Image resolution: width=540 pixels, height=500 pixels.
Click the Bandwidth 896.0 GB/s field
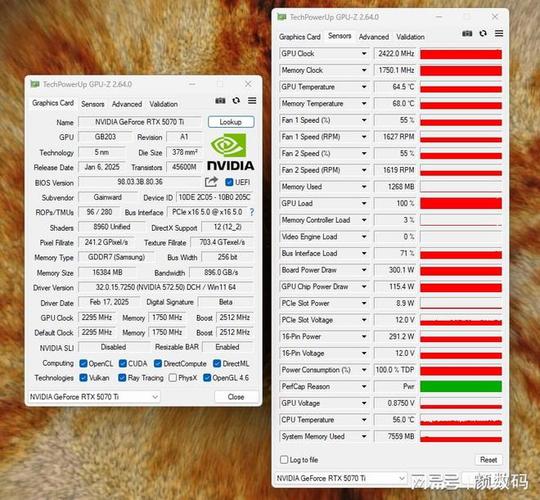[x=221, y=272]
